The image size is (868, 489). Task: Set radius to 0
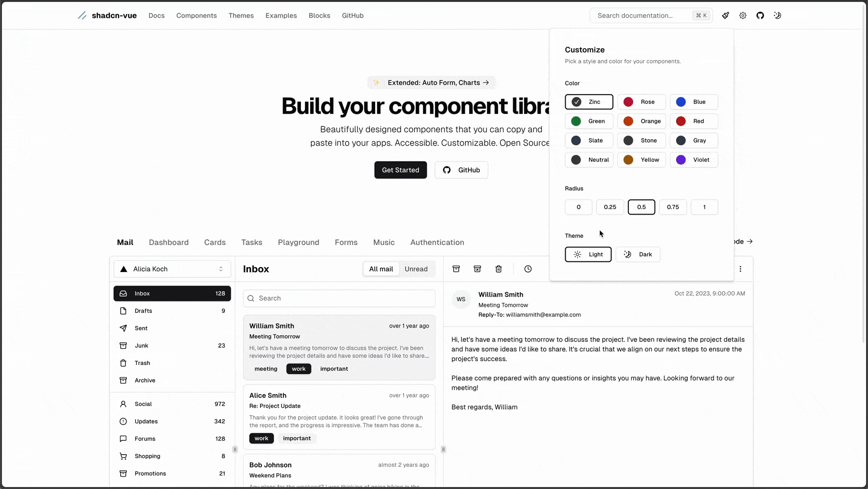579,207
